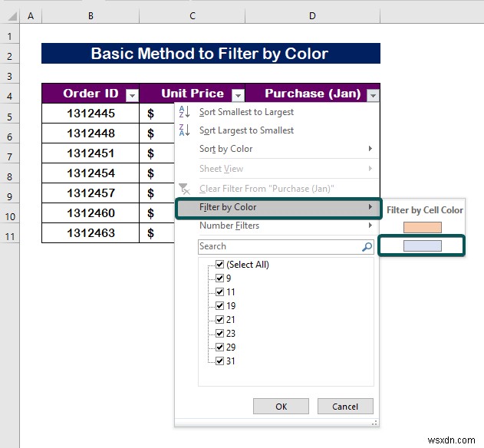Click the search magnifier icon in filter box
This screenshot has height=448, width=484.
(367, 247)
